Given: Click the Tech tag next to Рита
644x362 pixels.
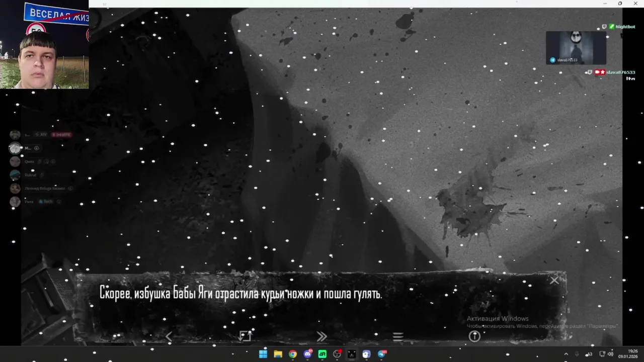Looking at the screenshot, I should (x=46, y=202).
